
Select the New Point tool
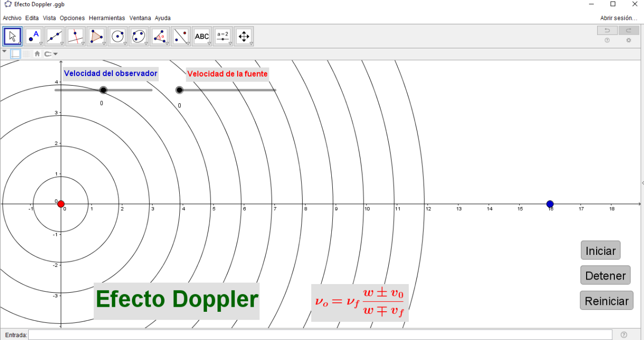pos(34,36)
